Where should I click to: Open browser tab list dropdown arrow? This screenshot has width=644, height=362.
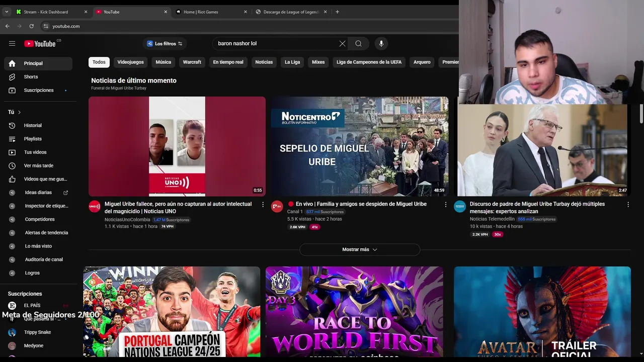click(7, 12)
